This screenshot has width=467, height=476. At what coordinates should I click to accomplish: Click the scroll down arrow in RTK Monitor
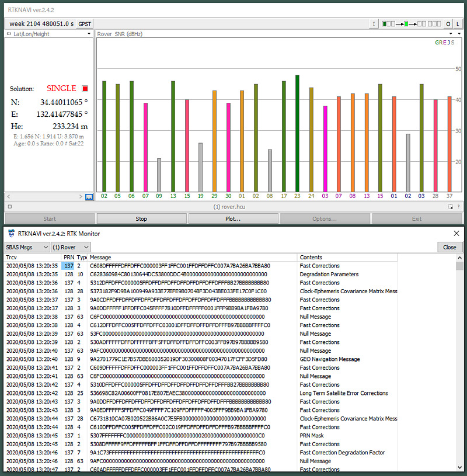coord(460,468)
